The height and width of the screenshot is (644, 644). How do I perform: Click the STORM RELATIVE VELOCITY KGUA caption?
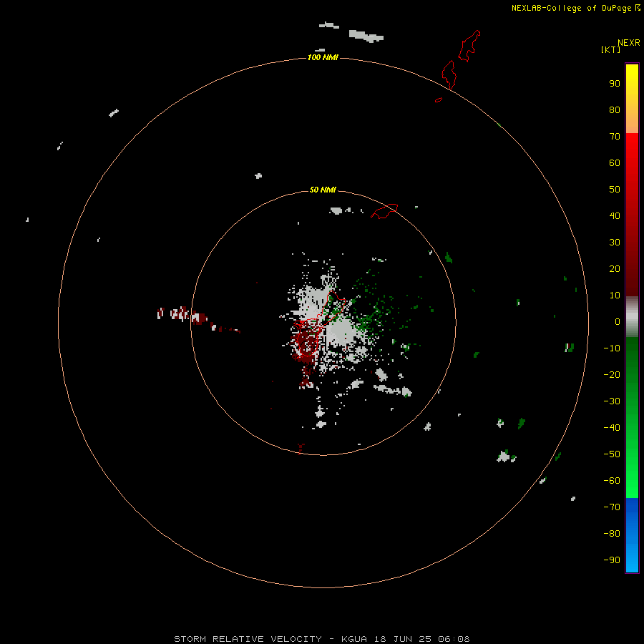(x=321, y=639)
